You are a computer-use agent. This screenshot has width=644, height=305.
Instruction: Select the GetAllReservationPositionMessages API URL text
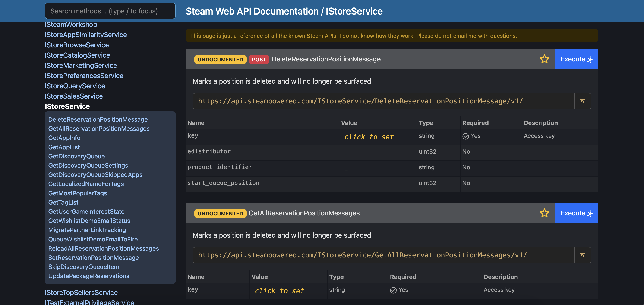coord(363,255)
